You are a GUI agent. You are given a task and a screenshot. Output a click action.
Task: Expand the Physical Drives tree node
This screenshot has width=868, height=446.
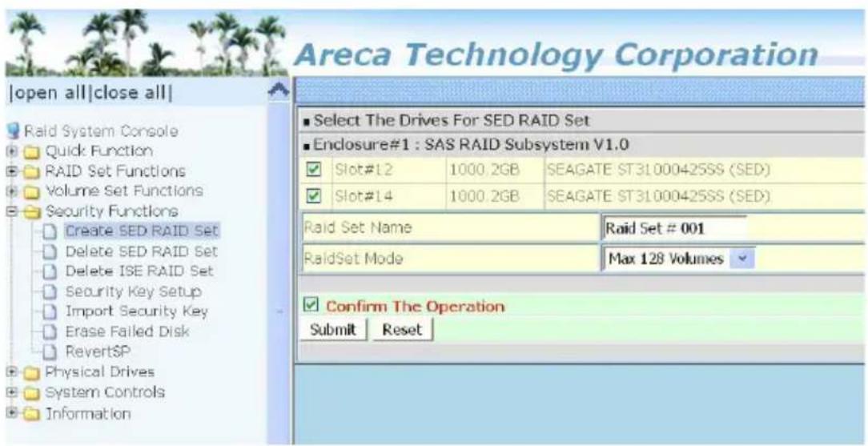pos(12,372)
